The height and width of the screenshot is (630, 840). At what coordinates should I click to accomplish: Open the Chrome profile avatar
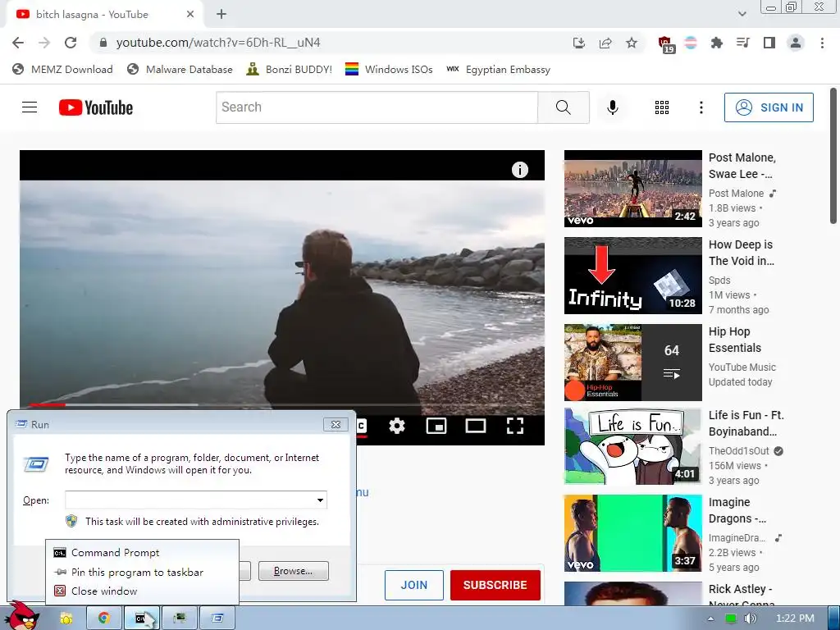(796, 43)
